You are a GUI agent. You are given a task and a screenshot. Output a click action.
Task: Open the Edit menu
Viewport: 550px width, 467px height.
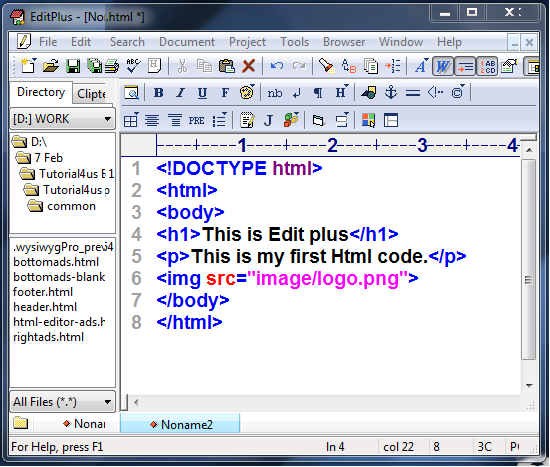click(81, 42)
